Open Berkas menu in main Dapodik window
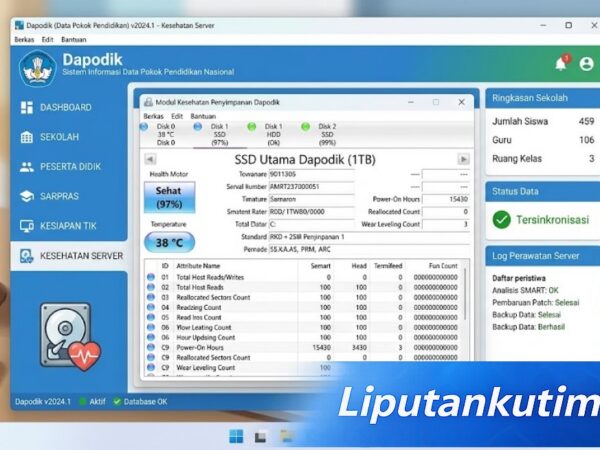Viewport: 600px width, 450px height. [x=24, y=39]
